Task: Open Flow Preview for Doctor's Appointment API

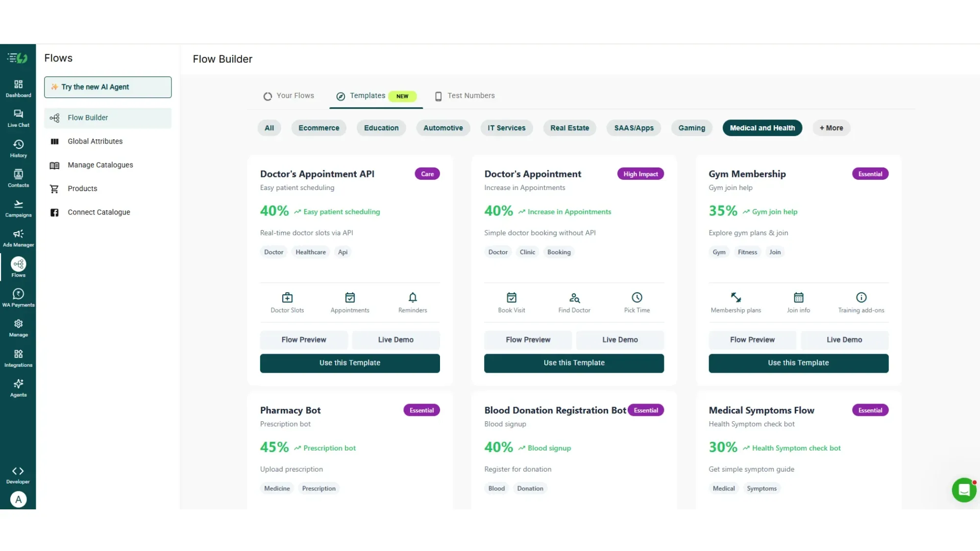Action: click(x=304, y=340)
